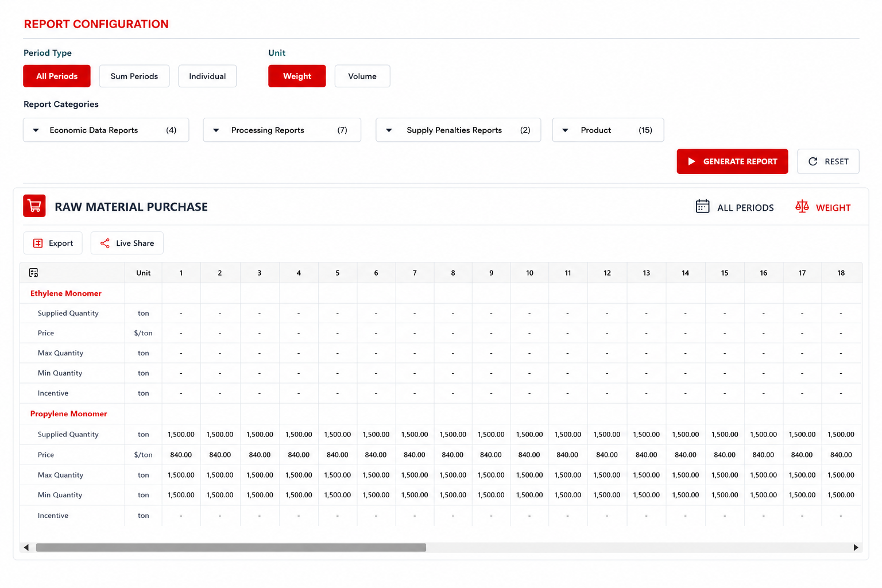Expand Economic Data Reports dropdown
This screenshot has height=588, width=882.
point(106,130)
